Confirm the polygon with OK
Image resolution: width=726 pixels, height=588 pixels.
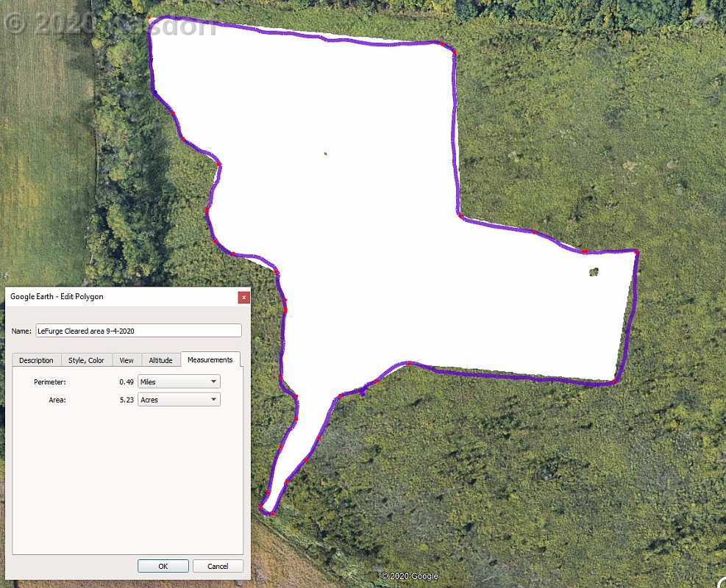point(163,566)
